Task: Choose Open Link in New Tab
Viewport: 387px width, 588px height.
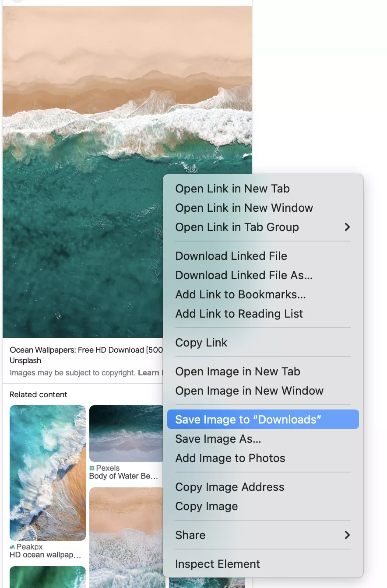Action: (x=232, y=189)
